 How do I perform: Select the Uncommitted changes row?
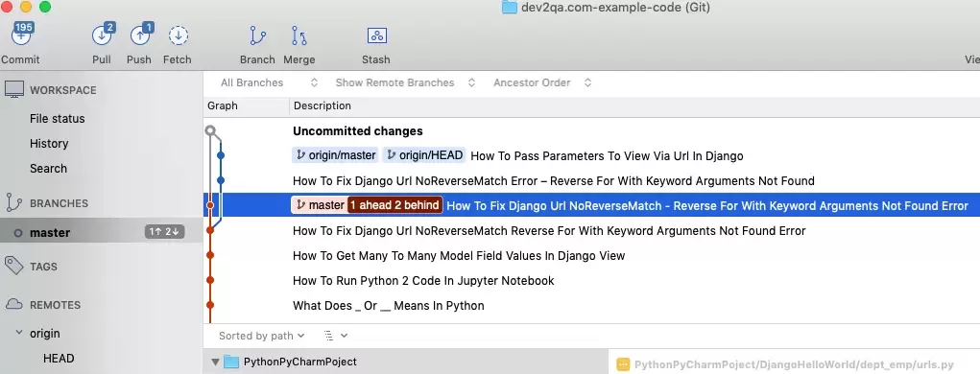(x=591, y=131)
